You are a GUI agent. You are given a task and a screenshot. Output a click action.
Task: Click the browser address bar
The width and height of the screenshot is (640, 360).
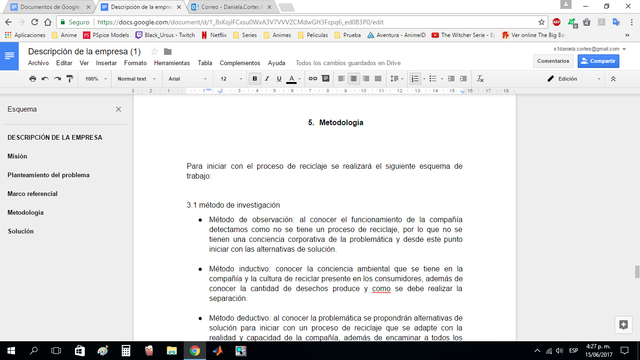pos(302,22)
